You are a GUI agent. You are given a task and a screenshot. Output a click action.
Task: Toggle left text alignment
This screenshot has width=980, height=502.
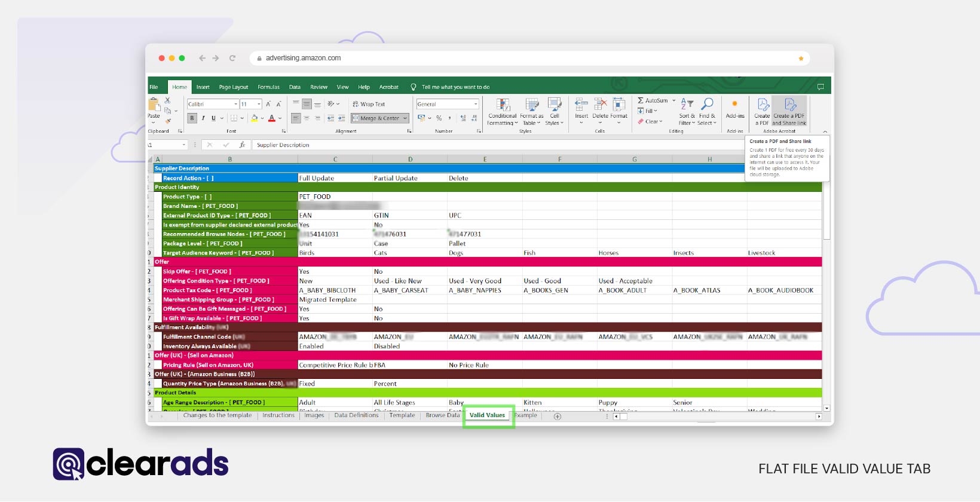296,118
